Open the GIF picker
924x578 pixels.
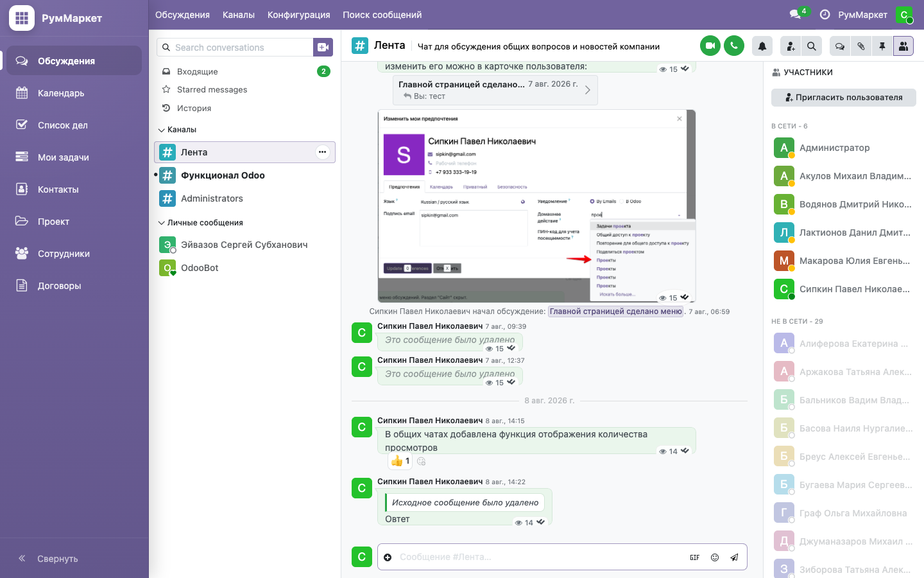click(695, 557)
